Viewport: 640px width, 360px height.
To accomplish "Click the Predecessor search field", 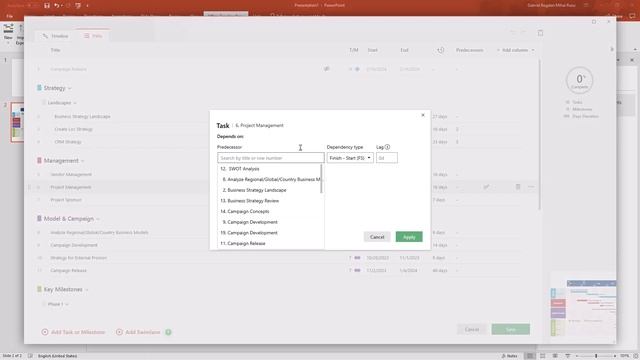I will [x=271, y=158].
